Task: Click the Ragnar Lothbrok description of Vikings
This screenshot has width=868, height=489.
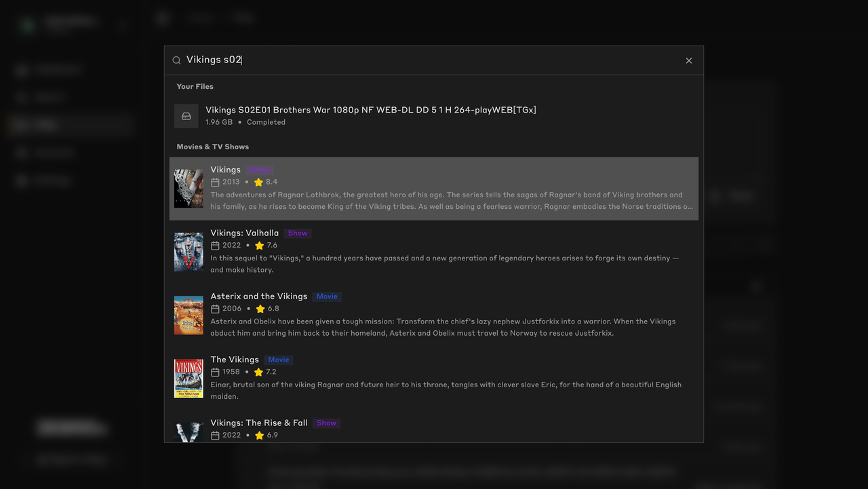Action: click(x=452, y=201)
